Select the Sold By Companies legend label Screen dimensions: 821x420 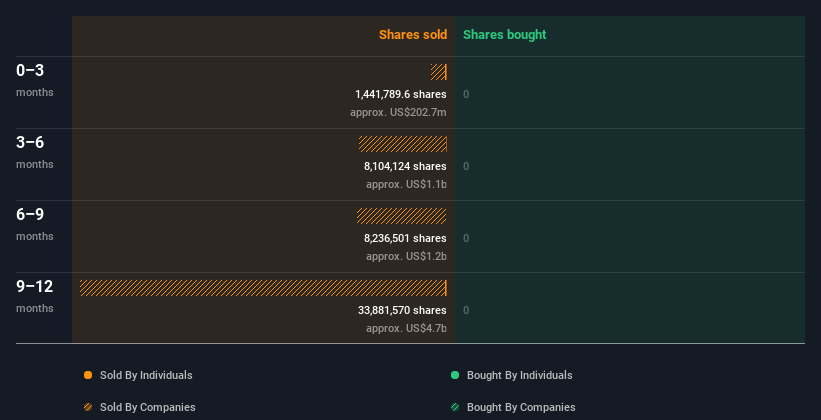pos(148,407)
